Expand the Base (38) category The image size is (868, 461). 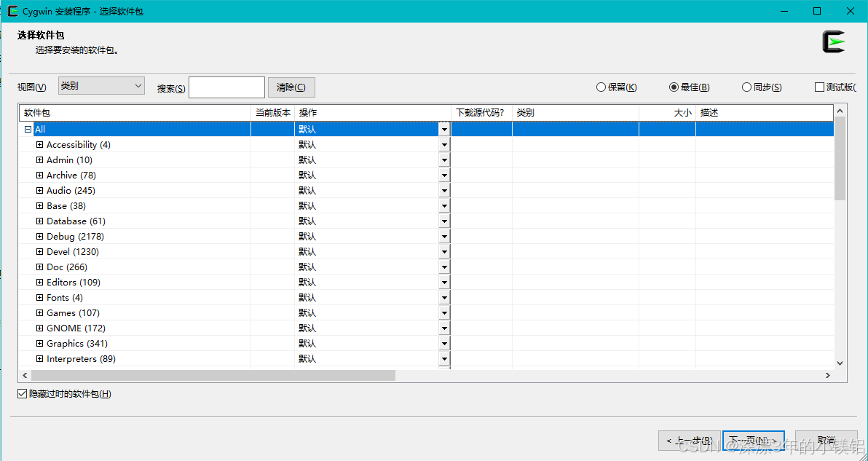(x=39, y=206)
